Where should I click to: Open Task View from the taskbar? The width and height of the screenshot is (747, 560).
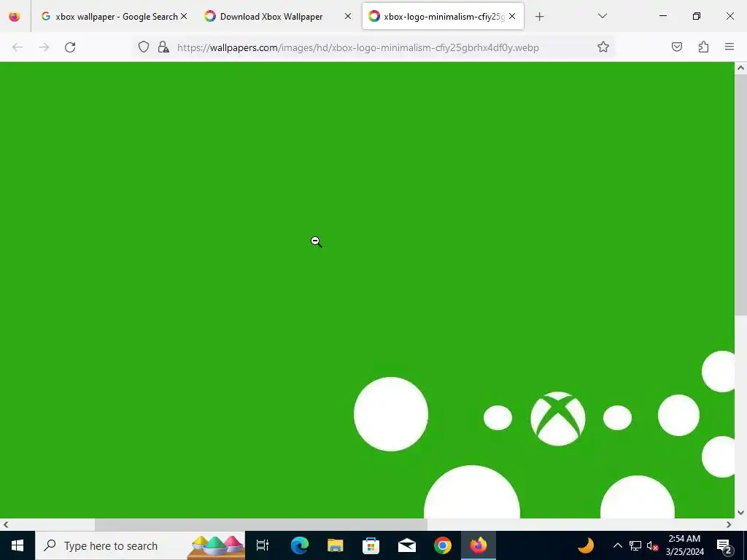click(263, 545)
